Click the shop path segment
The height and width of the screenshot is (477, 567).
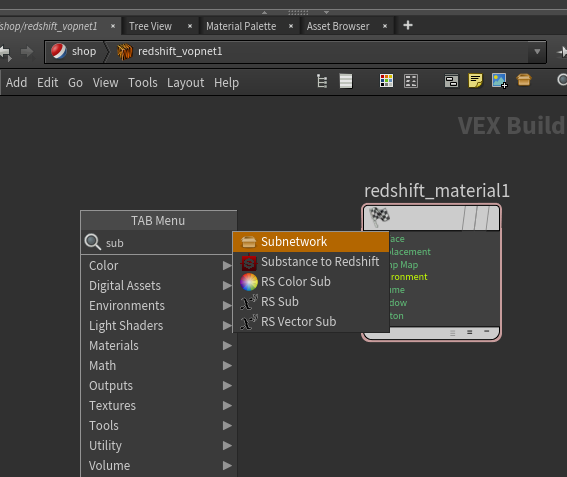pos(84,51)
